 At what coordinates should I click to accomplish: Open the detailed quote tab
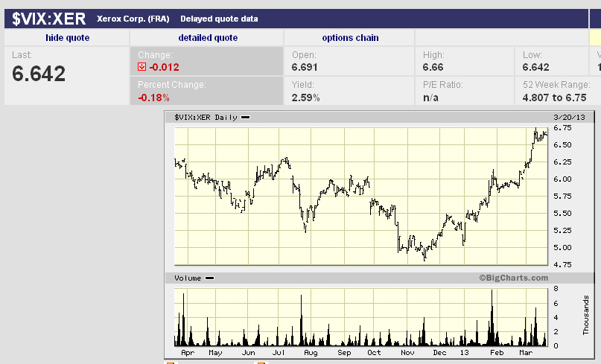(x=208, y=37)
